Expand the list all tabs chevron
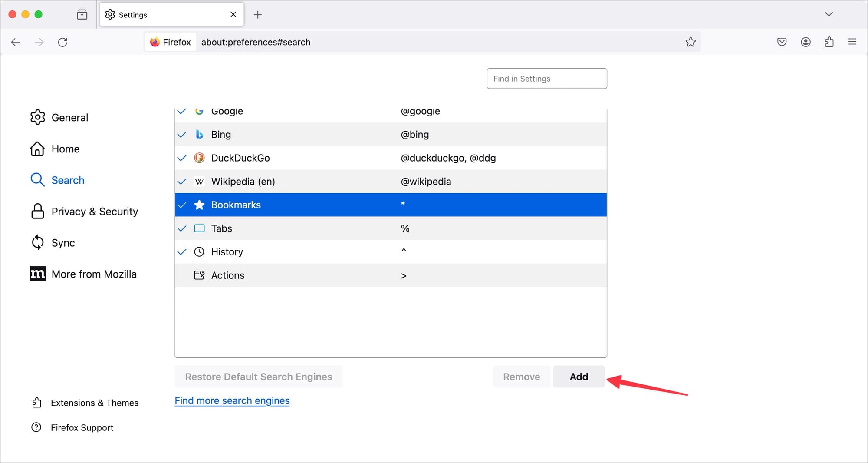Screen dimensions: 868x463 829,14
